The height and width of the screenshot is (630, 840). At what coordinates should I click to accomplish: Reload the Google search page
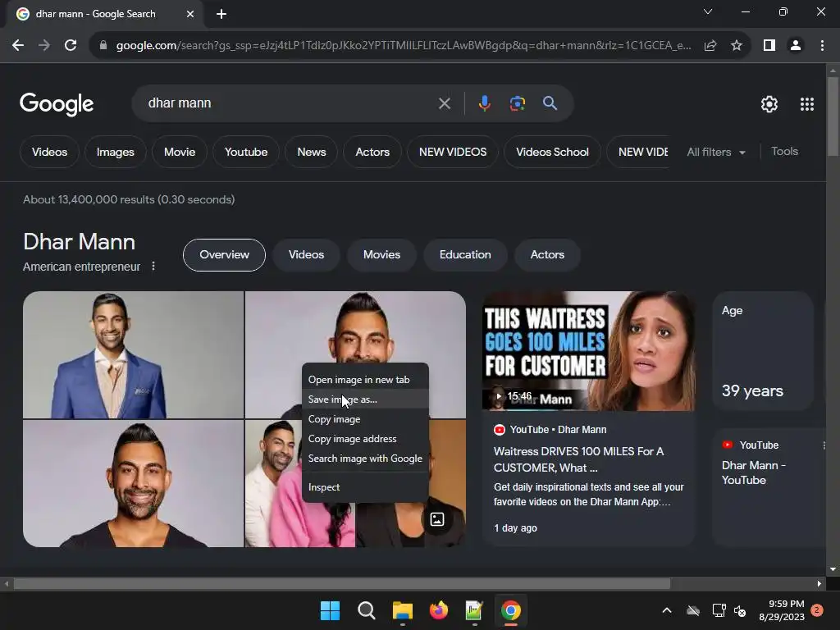[71, 46]
